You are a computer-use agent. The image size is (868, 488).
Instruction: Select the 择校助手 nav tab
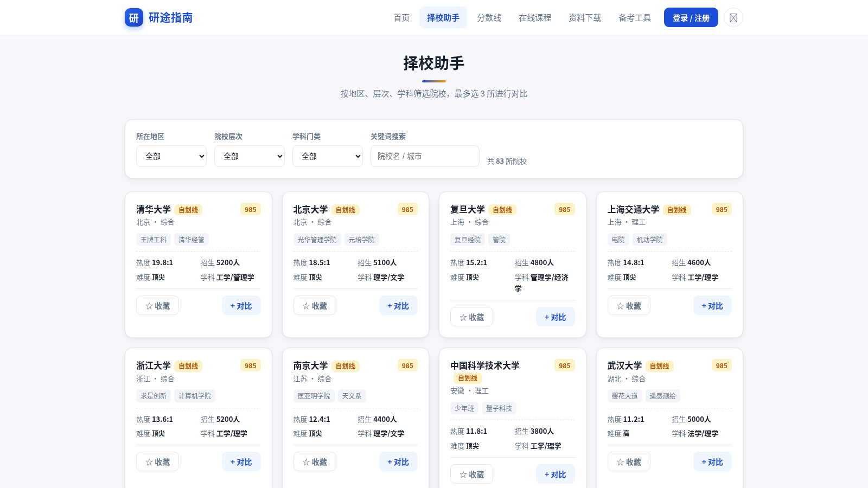443,17
